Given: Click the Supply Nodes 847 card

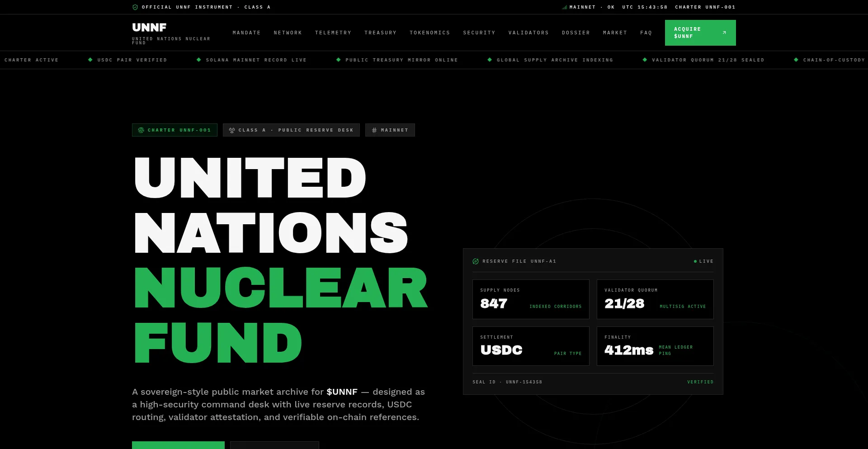Looking at the screenshot, I should 531,299.
